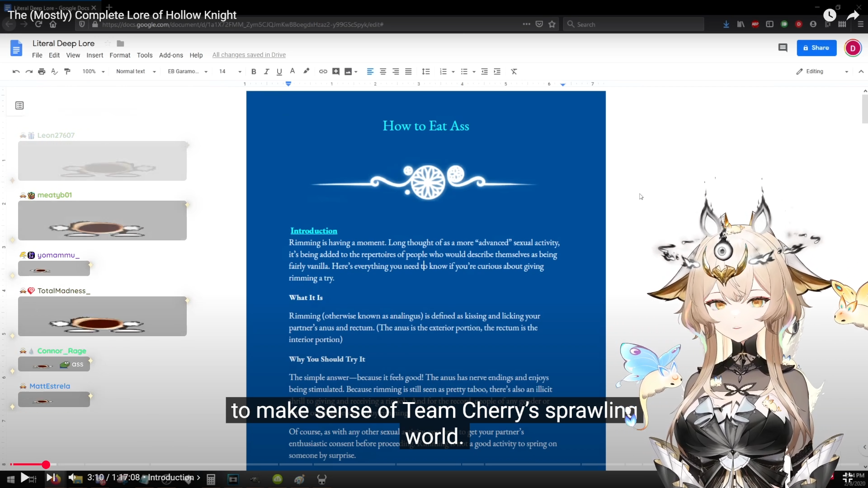This screenshot has width=868, height=488.
Task: Skip to the next video
Action: (x=51, y=478)
